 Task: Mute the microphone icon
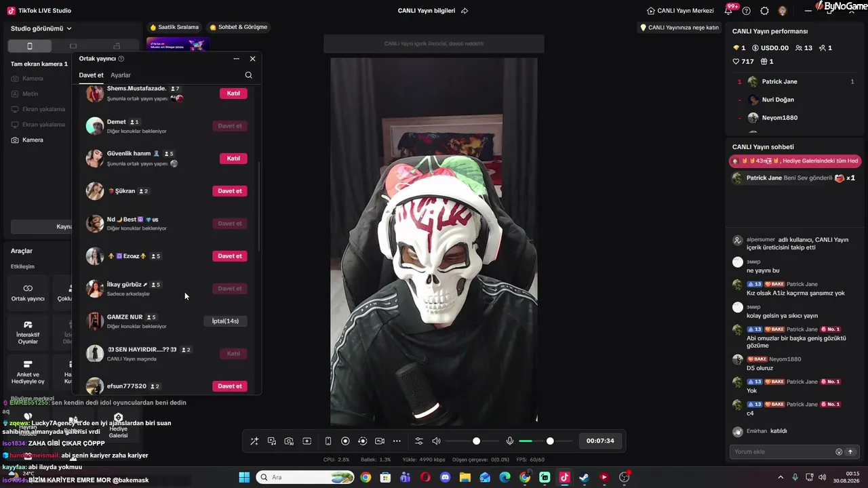coord(510,441)
